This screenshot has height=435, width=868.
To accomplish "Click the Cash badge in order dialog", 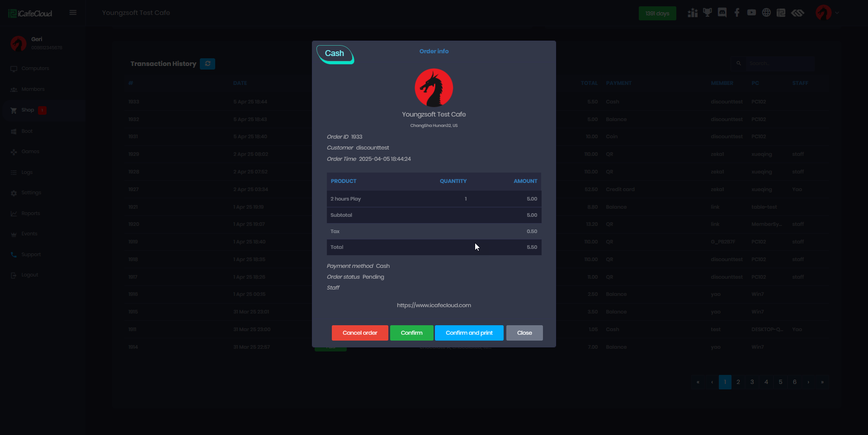I will [335, 54].
